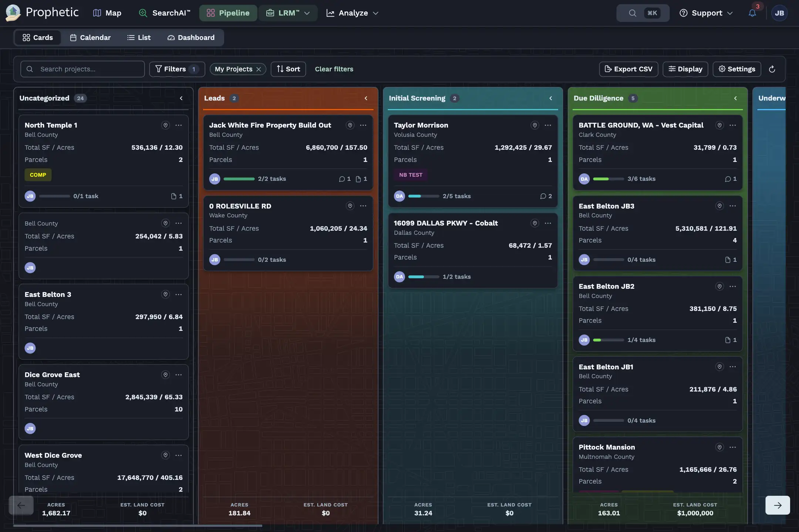Click the Clear filters link
The width and height of the screenshot is (799, 532).
pos(334,69)
